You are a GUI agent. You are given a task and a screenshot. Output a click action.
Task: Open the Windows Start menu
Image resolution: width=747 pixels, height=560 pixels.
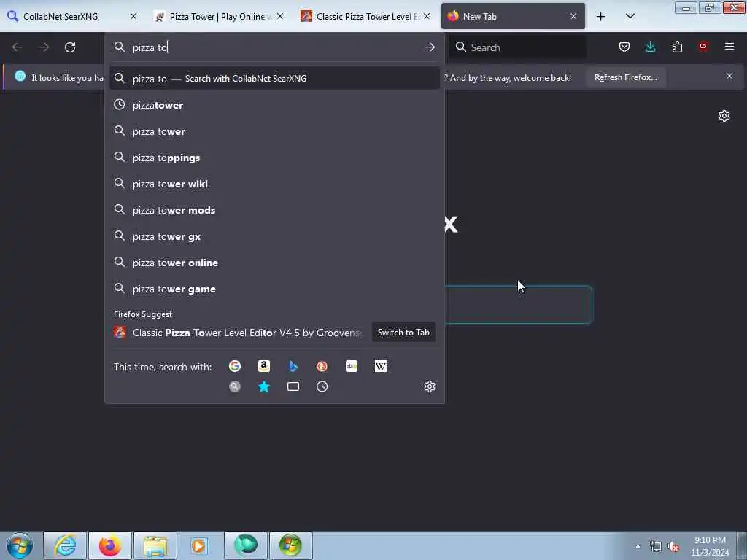20,545
